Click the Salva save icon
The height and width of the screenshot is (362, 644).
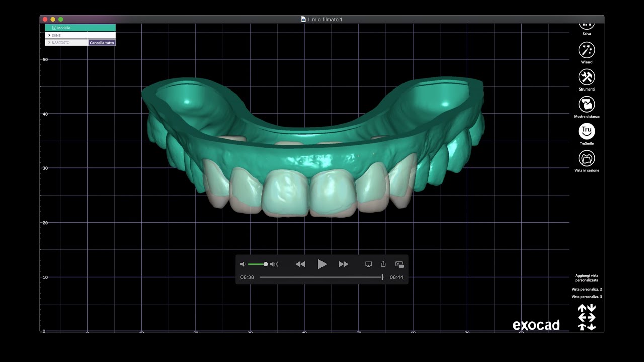coord(587,25)
